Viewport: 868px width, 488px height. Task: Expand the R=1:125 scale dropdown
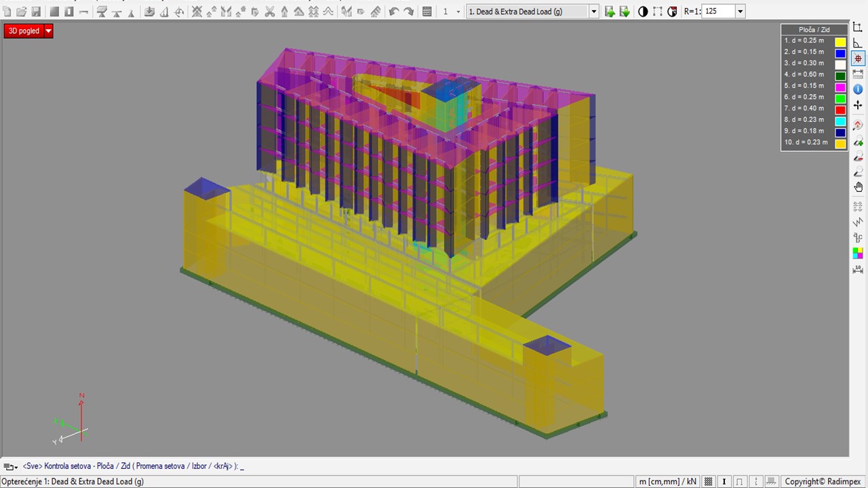[x=740, y=12]
